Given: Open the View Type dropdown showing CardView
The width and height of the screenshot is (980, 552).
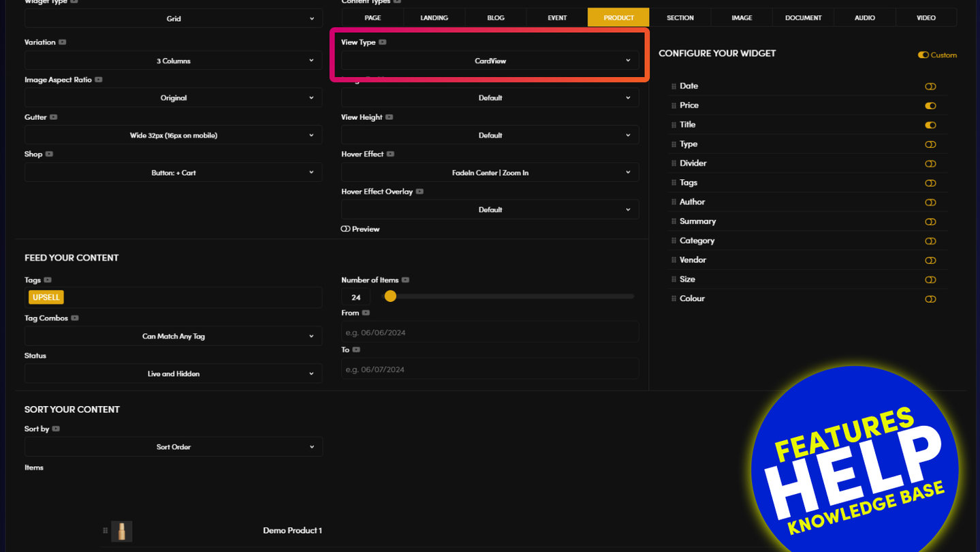Looking at the screenshot, I should point(490,61).
